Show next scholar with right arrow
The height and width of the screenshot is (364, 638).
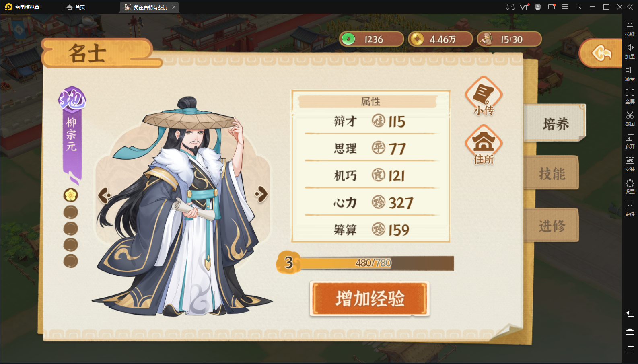pyautogui.click(x=261, y=194)
